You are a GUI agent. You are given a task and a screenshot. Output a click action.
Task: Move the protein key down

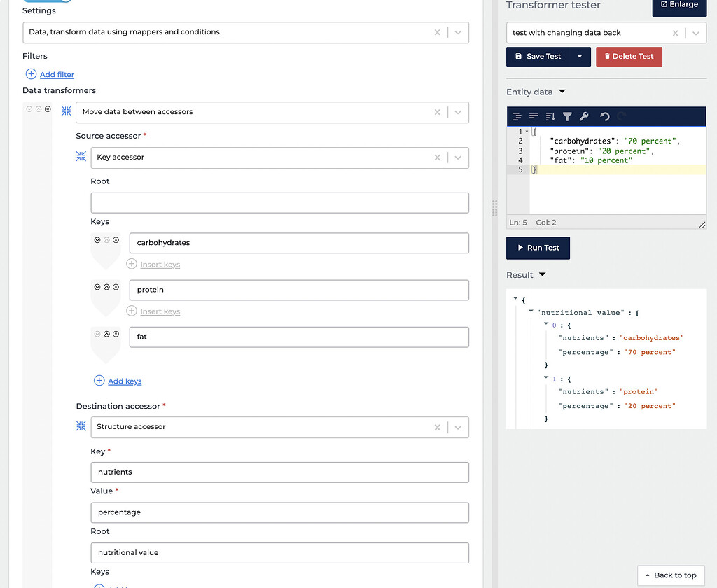pos(97,287)
